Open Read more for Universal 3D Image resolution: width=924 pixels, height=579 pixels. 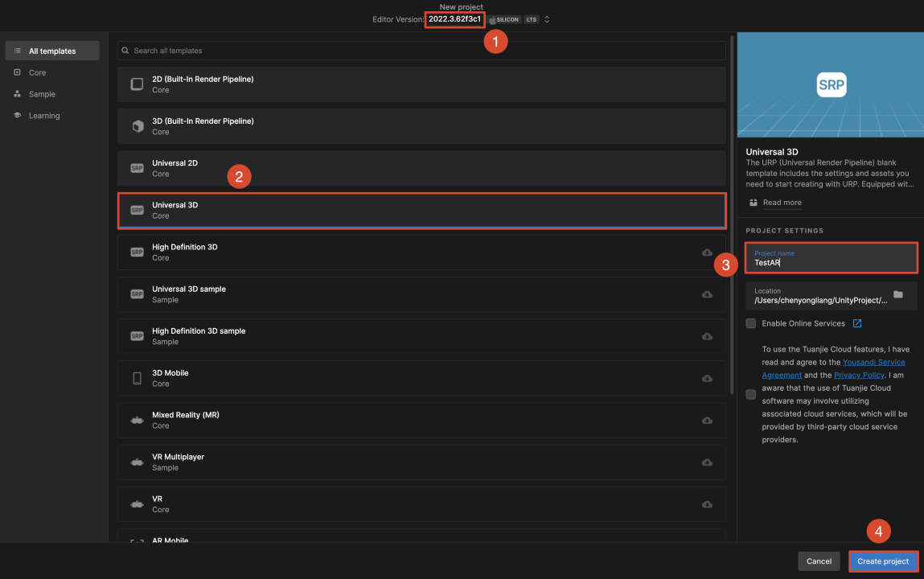pyautogui.click(x=782, y=203)
